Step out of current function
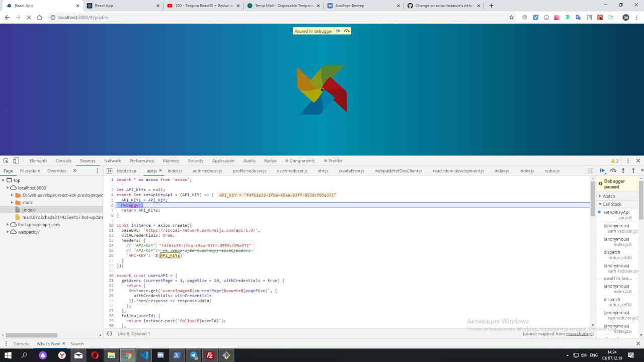644x362 pixels. click(x=633, y=171)
